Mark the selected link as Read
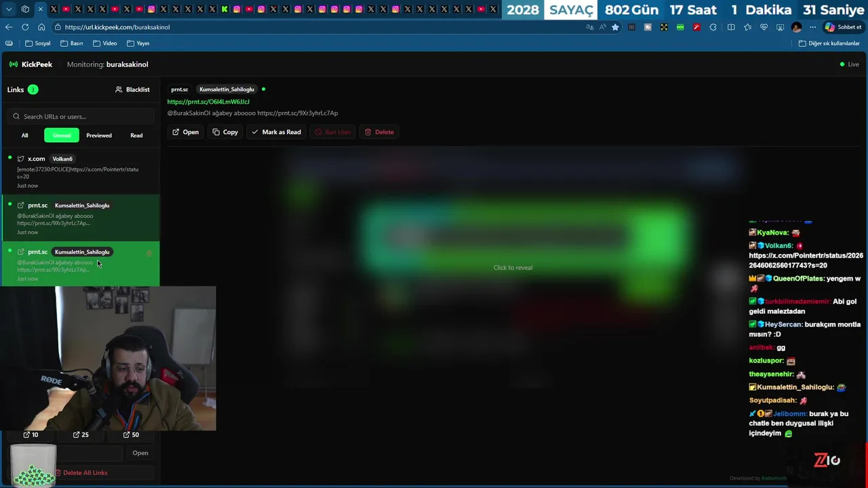 [276, 132]
